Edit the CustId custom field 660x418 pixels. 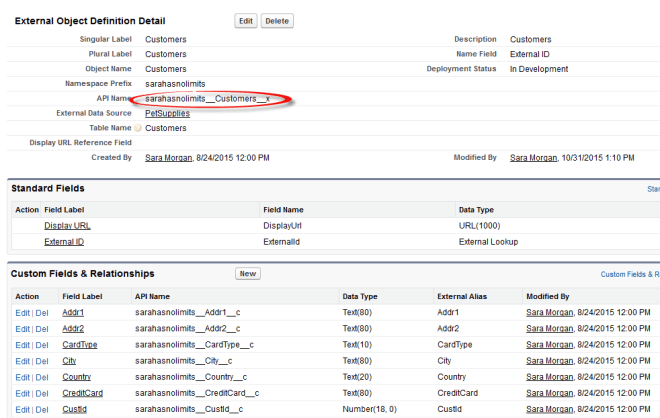pos(22,410)
